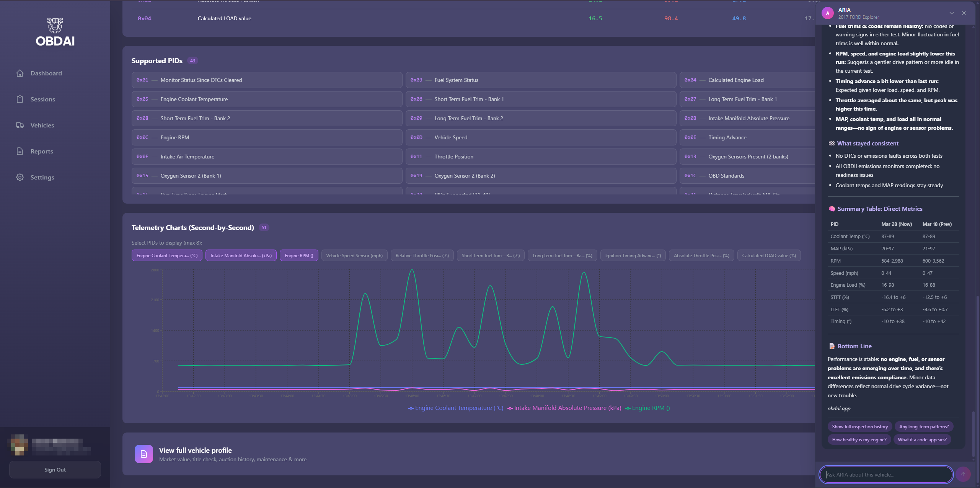Enable Calculated LOAD value PID chip
The image size is (980, 488).
[x=768, y=256]
